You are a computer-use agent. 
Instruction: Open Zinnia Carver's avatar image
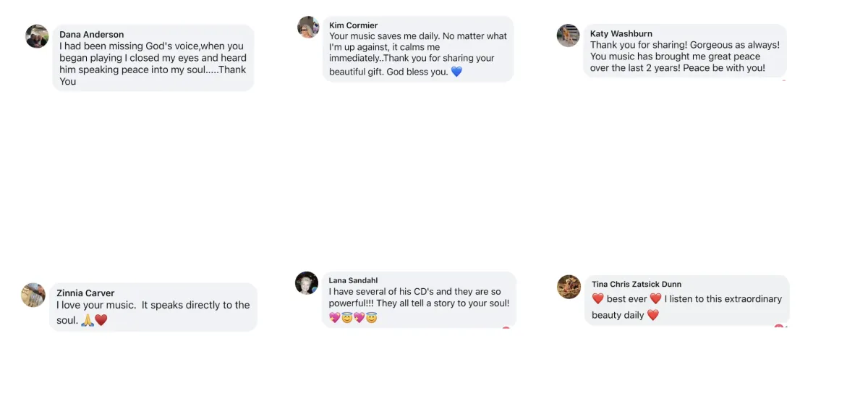[33, 295]
